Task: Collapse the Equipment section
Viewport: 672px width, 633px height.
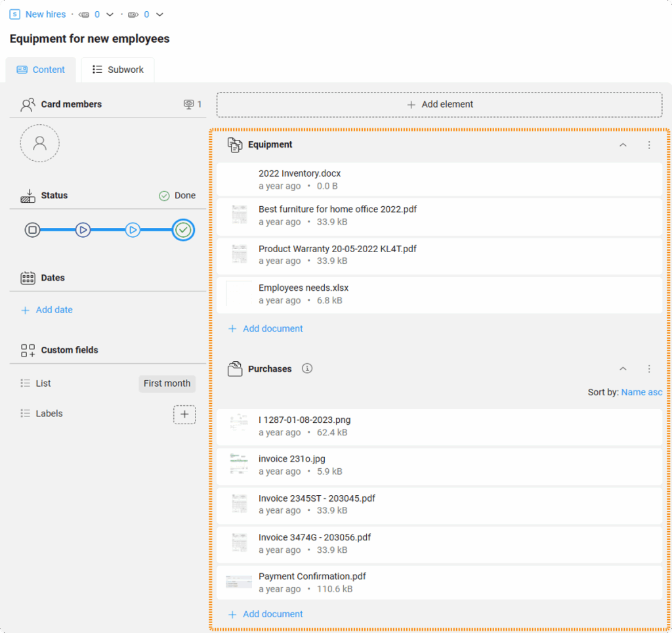Action: 623,144
